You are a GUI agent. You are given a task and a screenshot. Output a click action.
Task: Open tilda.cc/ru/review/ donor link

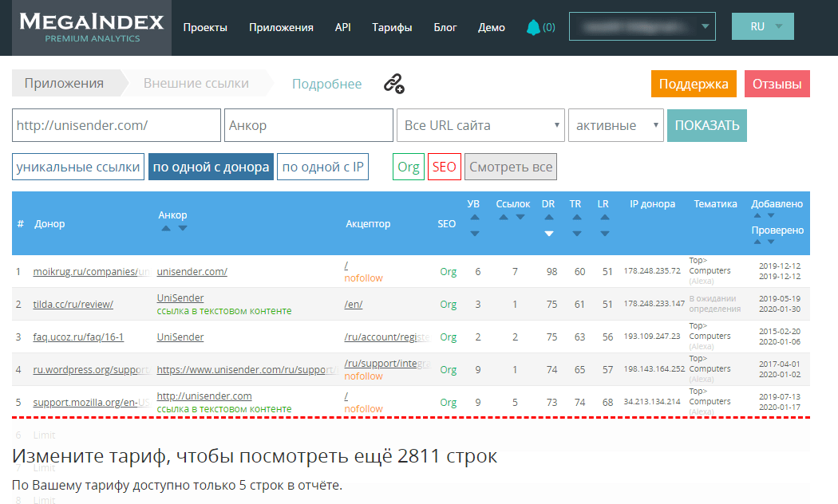73,305
